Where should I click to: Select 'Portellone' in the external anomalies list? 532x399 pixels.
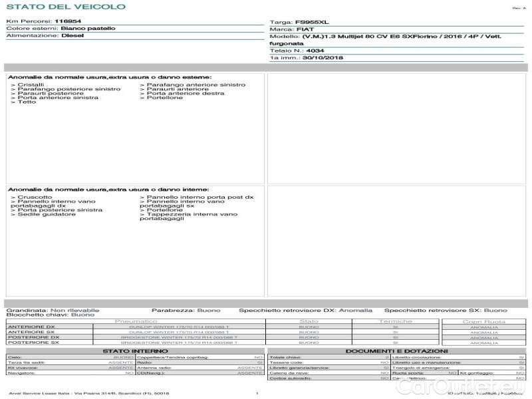pos(162,98)
